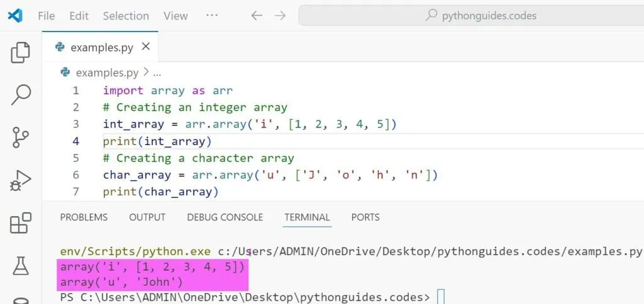Viewport: 644px width, 304px height.
Task: Open the Selection menu
Action: (126, 16)
